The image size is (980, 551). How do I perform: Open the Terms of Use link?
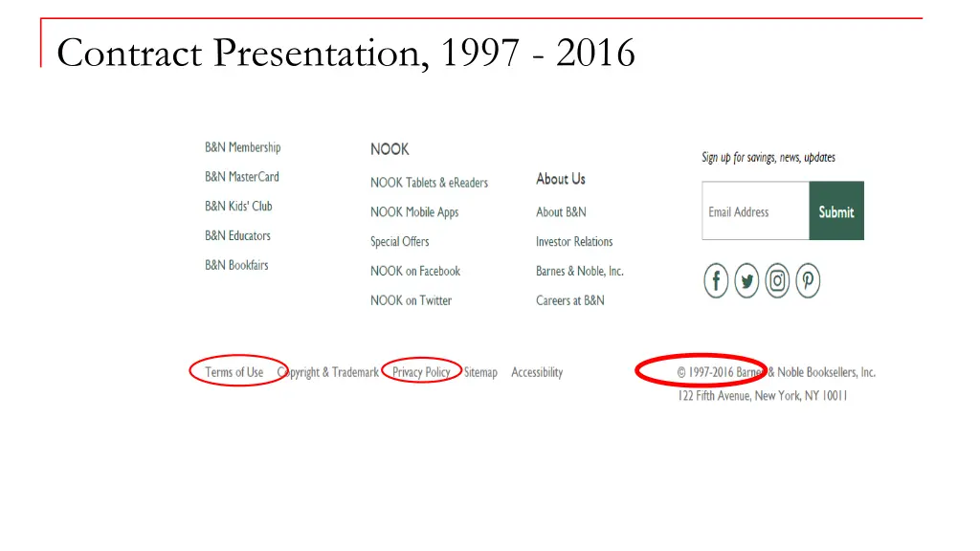coord(234,372)
